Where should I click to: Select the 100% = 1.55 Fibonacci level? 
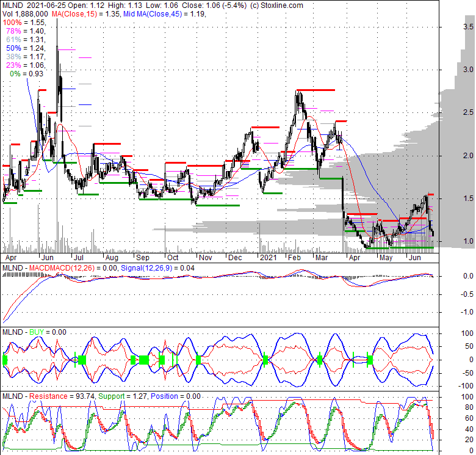[x=24, y=23]
